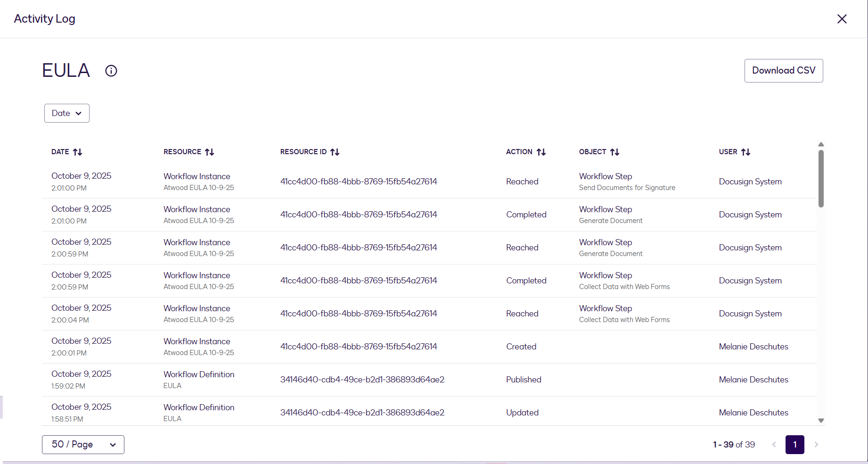This screenshot has height=464, width=868.
Task: Click 'Send Documents for Signature' object text
Action: pyautogui.click(x=627, y=188)
